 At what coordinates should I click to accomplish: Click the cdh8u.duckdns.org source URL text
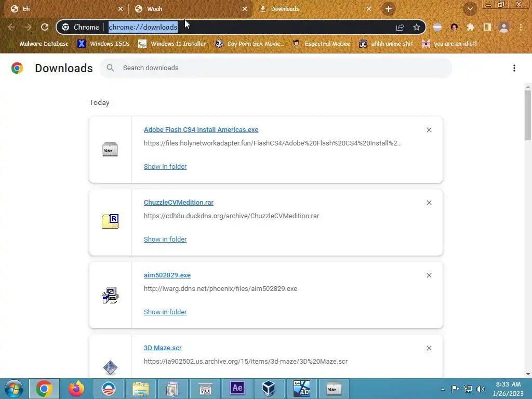pyautogui.click(x=231, y=216)
